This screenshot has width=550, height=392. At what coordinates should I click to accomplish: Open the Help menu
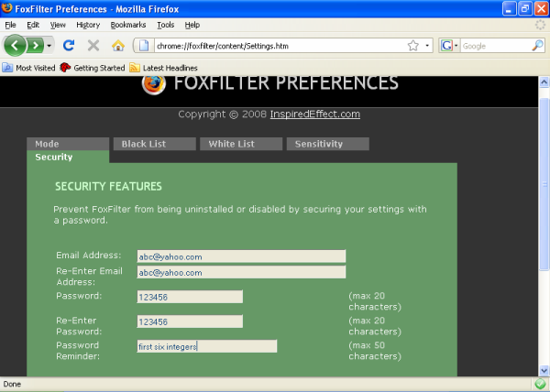[x=192, y=25]
